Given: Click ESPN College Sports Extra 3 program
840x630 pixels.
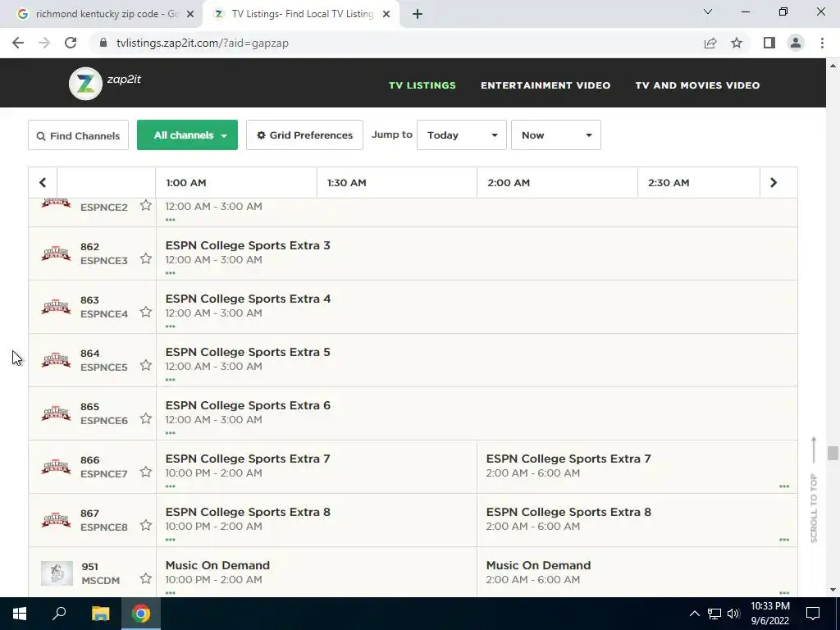Looking at the screenshot, I should 248,245.
